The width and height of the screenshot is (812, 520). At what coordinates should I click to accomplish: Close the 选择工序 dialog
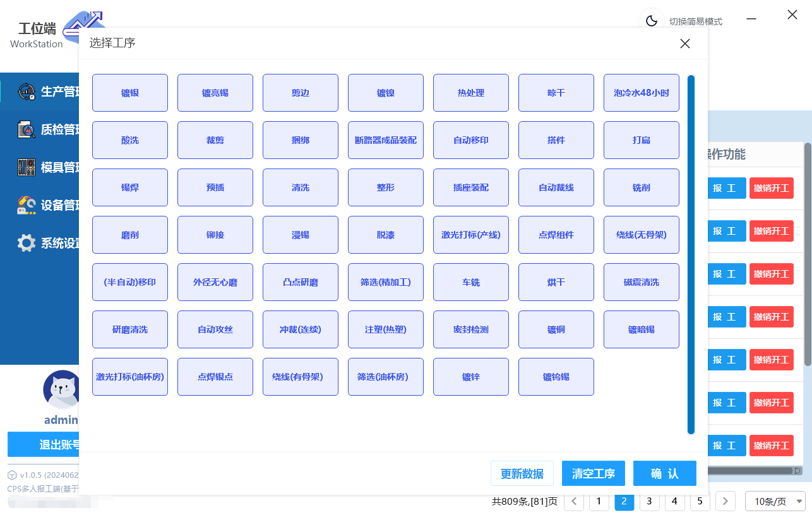(x=685, y=44)
